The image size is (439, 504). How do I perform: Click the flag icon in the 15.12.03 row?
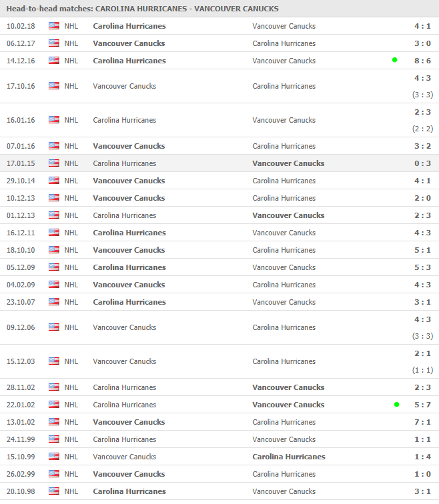54,361
